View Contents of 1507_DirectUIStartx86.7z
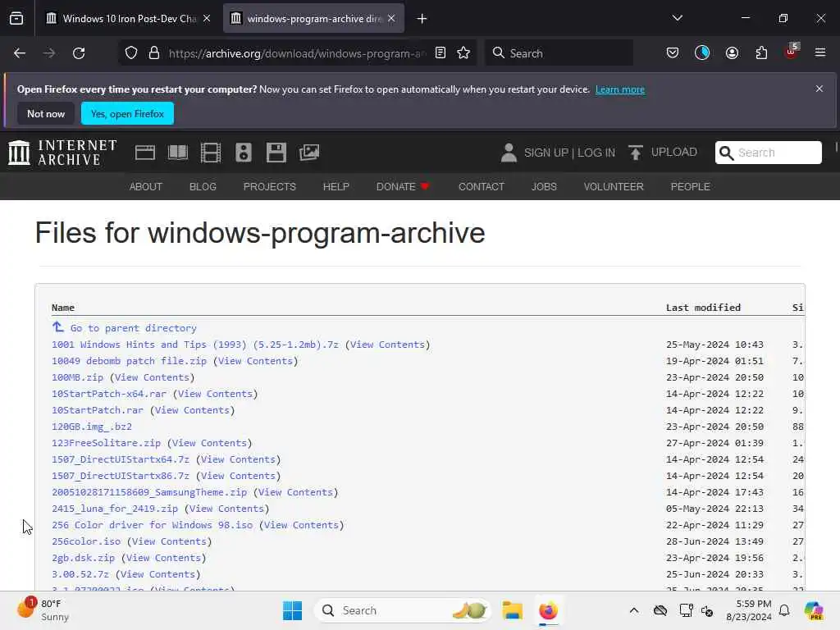The width and height of the screenshot is (840, 630). [x=239, y=476]
